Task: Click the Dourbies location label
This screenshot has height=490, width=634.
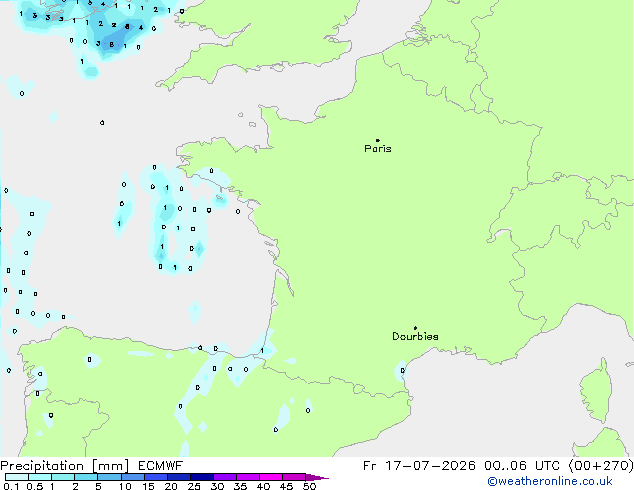Action: coord(415,336)
